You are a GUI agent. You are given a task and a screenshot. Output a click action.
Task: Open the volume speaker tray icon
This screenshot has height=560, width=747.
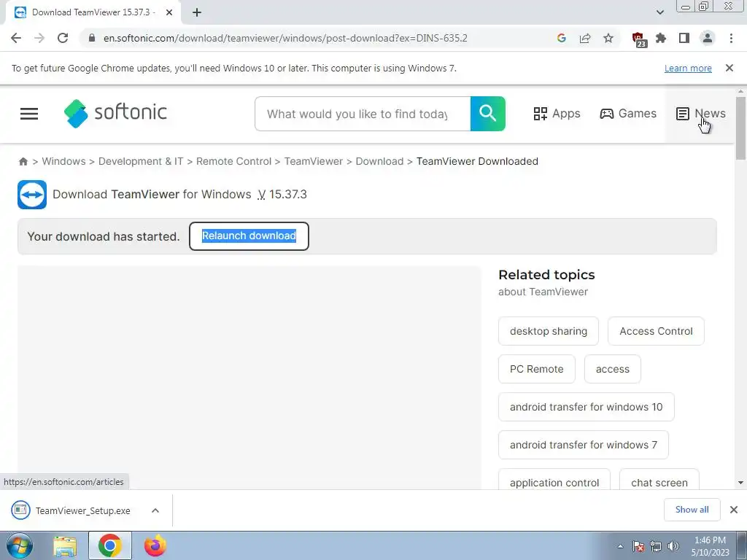coord(673,546)
